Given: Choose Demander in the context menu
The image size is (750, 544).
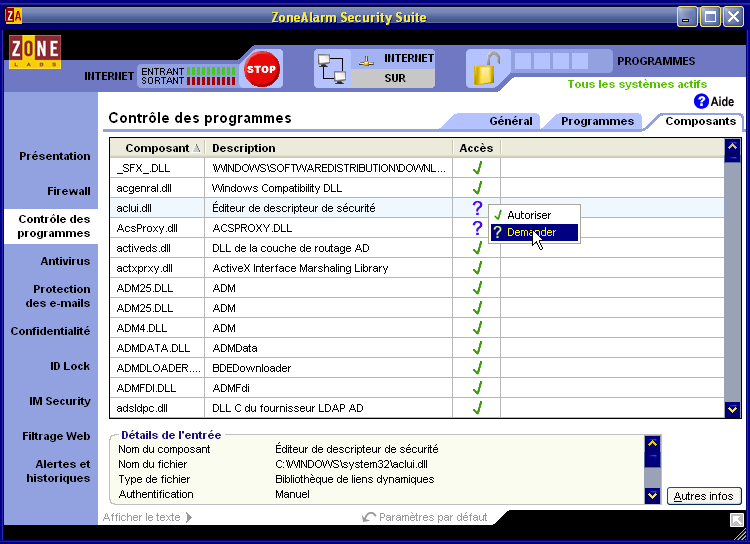Looking at the screenshot, I should pyautogui.click(x=534, y=232).
